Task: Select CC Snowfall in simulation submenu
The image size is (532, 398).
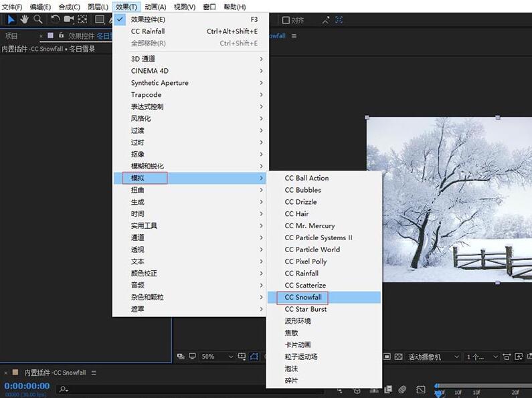Action: tap(324, 297)
